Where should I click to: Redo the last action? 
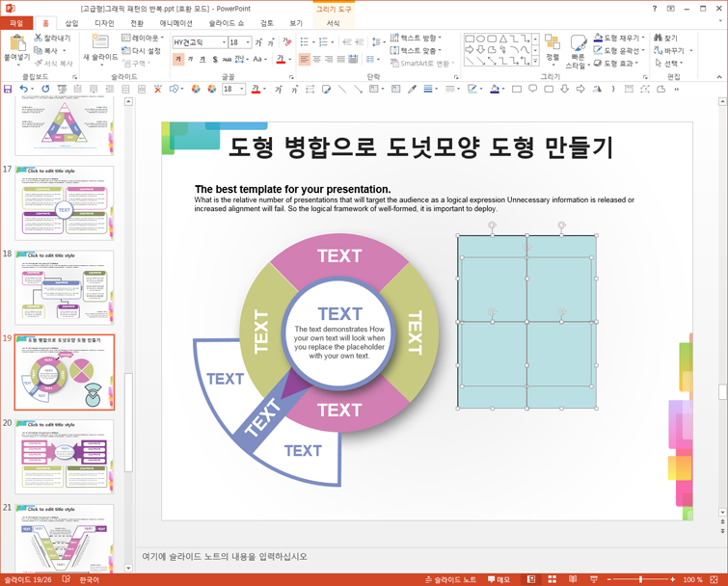tap(45, 89)
